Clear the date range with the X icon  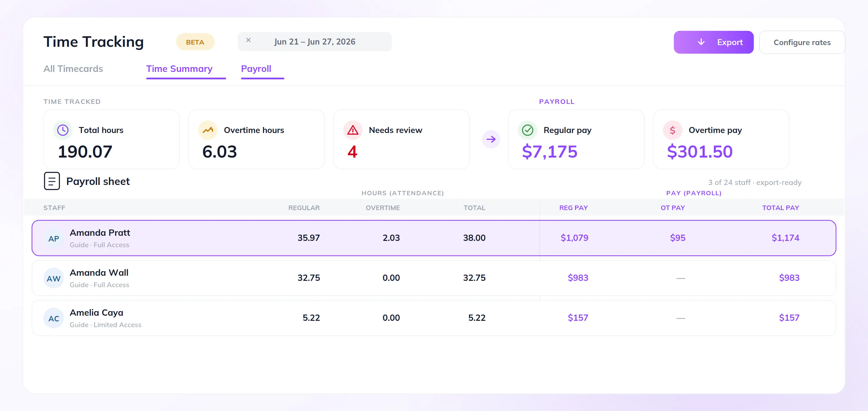click(x=248, y=40)
